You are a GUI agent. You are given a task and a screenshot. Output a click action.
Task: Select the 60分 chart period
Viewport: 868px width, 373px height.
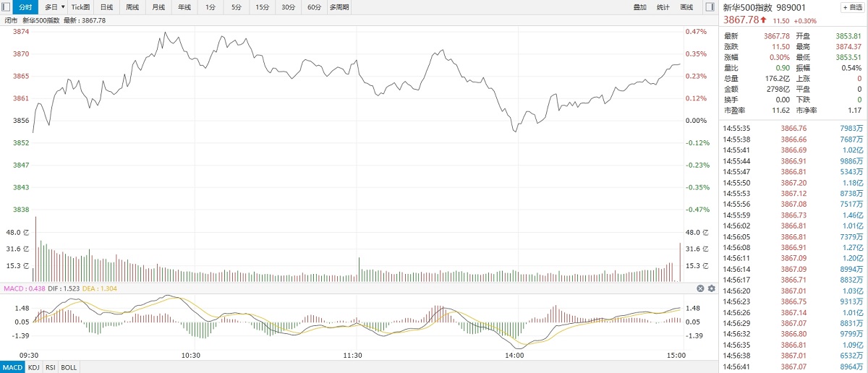pyautogui.click(x=314, y=7)
